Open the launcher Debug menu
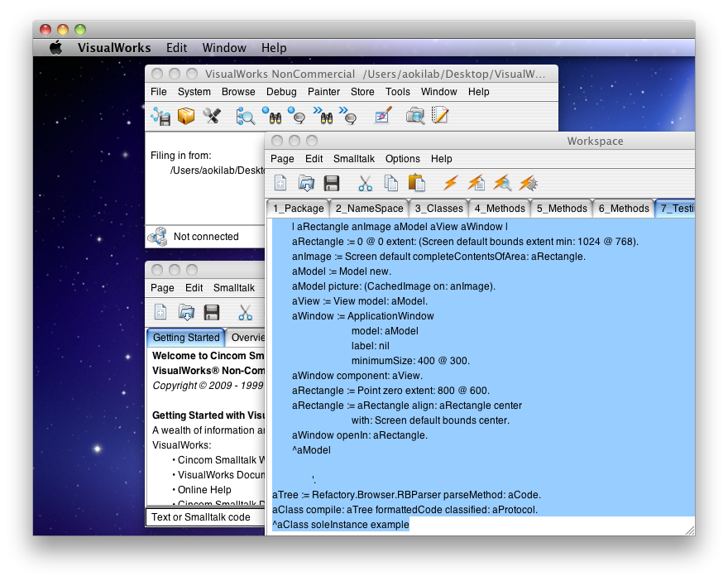The height and width of the screenshot is (581, 728). coord(281,92)
